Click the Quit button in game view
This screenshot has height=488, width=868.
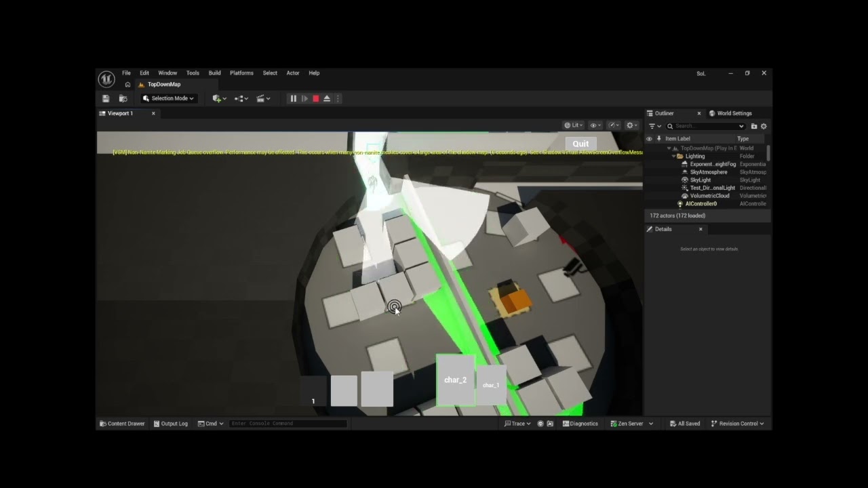pyautogui.click(x=580, y=144)
